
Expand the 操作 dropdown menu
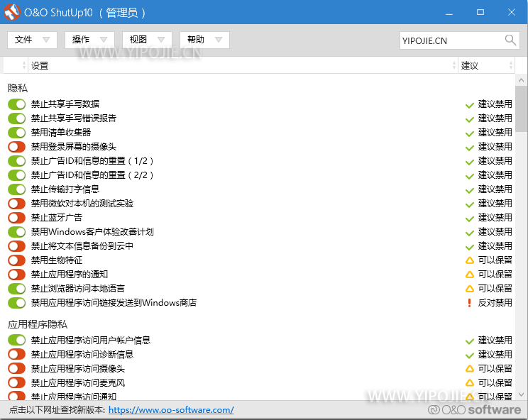tap(89, 40)
